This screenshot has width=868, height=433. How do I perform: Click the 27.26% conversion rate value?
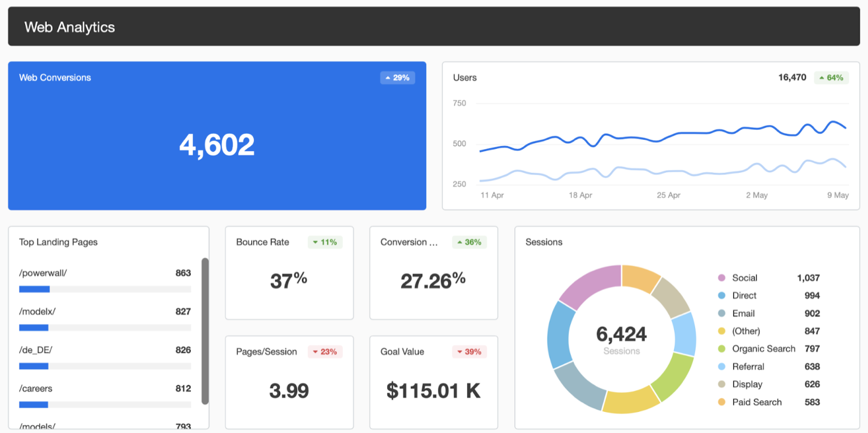pyautogui.click(x=433, y=280)
